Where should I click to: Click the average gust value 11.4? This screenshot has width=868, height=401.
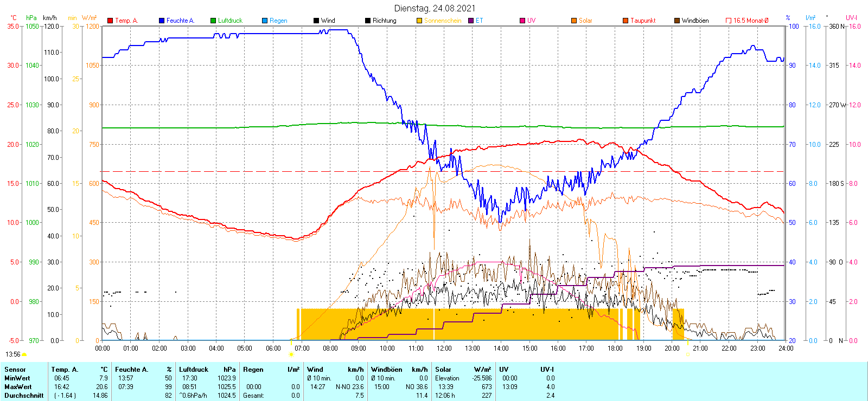point(422,396)
